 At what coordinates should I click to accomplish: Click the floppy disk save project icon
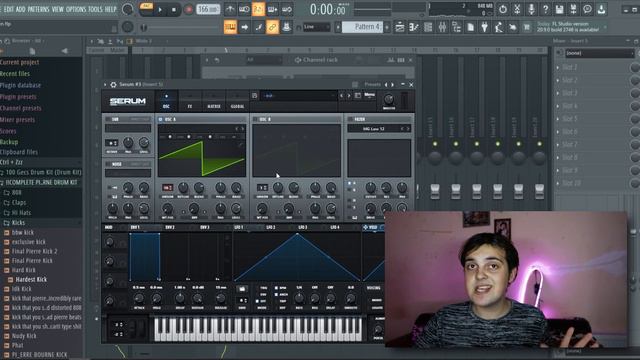click(x=559, y=9)
